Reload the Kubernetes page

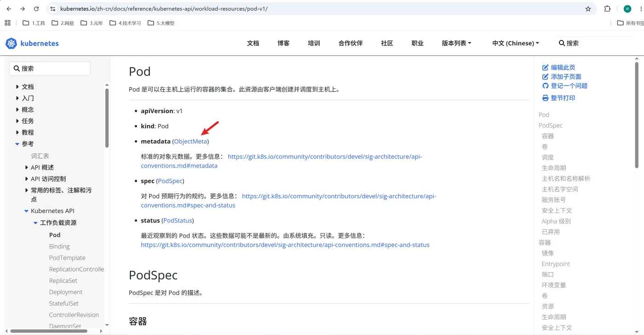pyautogui.click(x=36, y=9)
